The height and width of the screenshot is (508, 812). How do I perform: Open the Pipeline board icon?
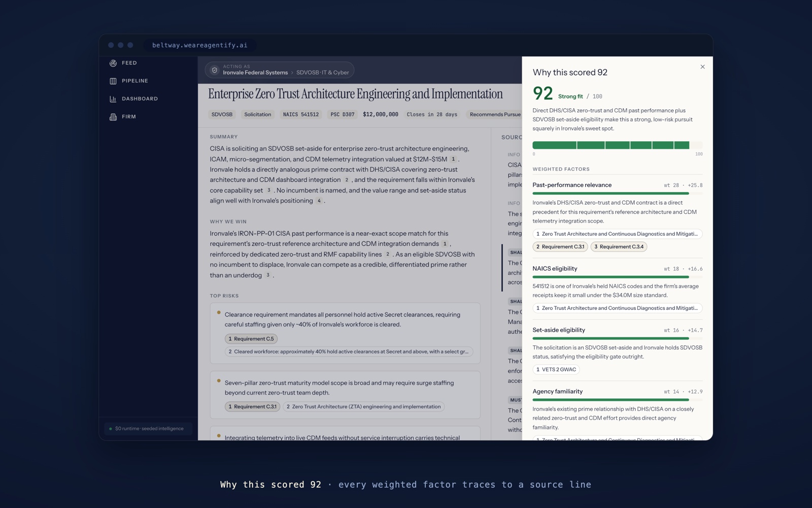[113, 81]
